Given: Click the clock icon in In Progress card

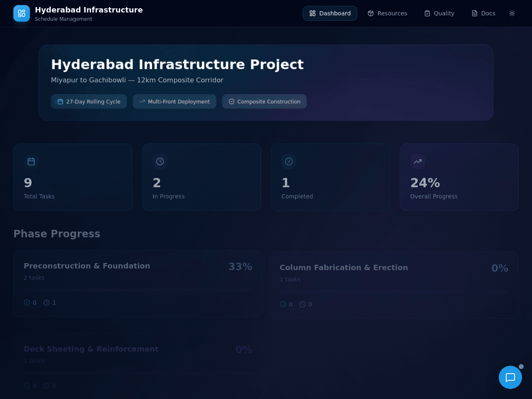Looking at the screenshot, I should point(160,161).
